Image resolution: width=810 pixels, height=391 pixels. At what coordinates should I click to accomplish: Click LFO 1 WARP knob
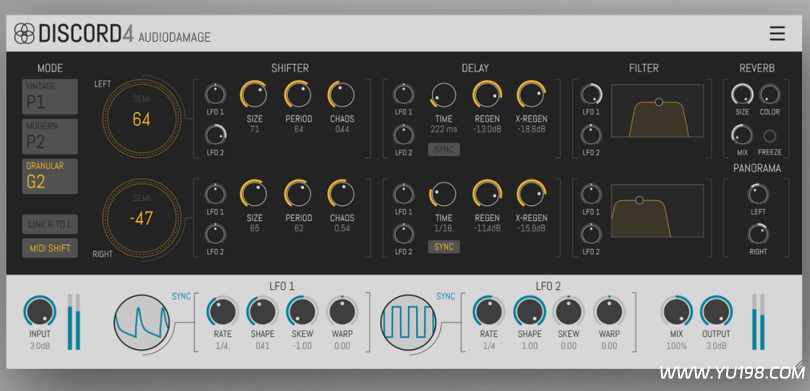click(342, 312)
